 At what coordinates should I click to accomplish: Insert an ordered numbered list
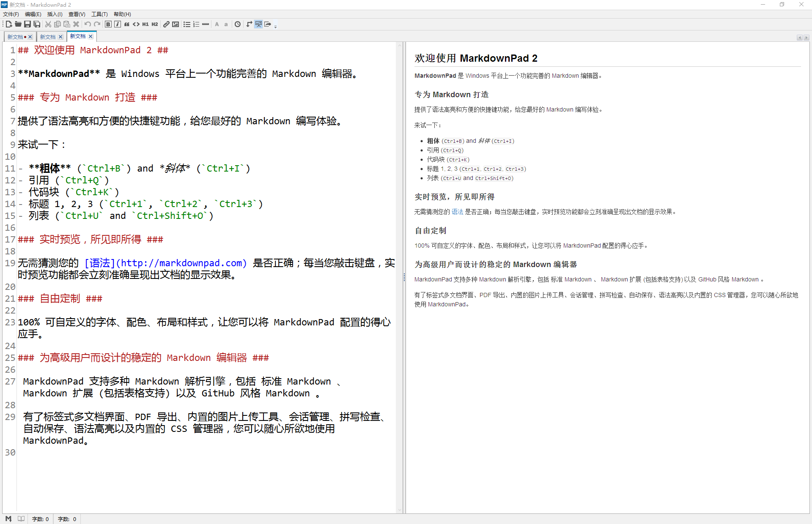click(x=196, y=24)
